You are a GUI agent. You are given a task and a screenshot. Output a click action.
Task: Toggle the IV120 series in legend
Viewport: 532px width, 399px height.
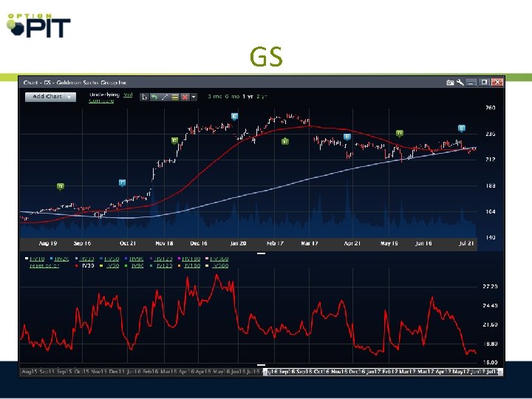(x=164, y=266)
